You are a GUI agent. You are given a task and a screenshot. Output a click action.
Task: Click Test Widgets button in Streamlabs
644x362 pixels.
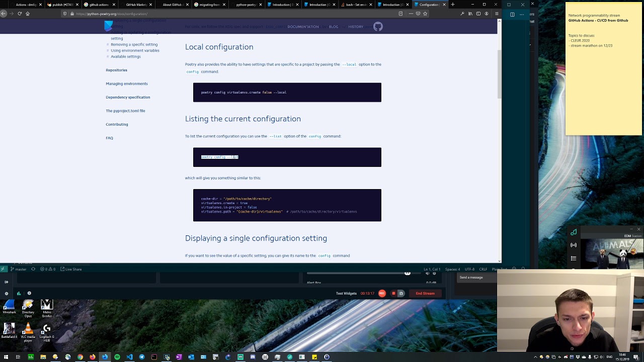pos(346,293)
